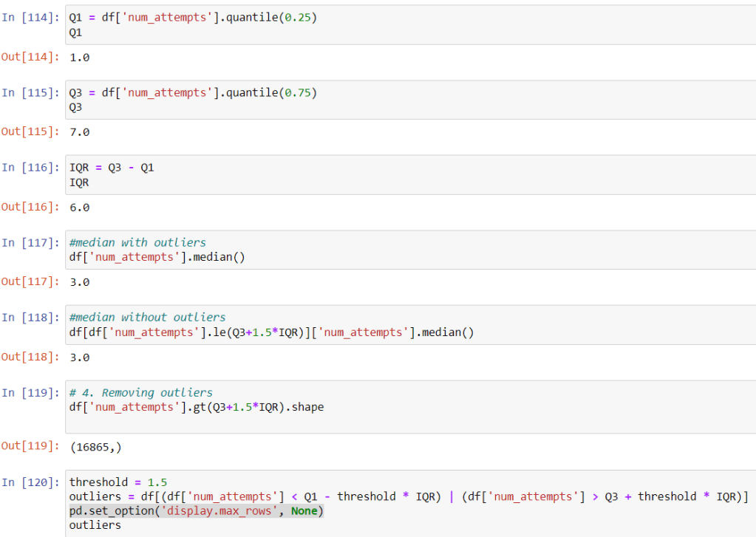Click the '#median with outliers' comment line
The height and width of the screenshot is (537, 756).
coord(137,242)
